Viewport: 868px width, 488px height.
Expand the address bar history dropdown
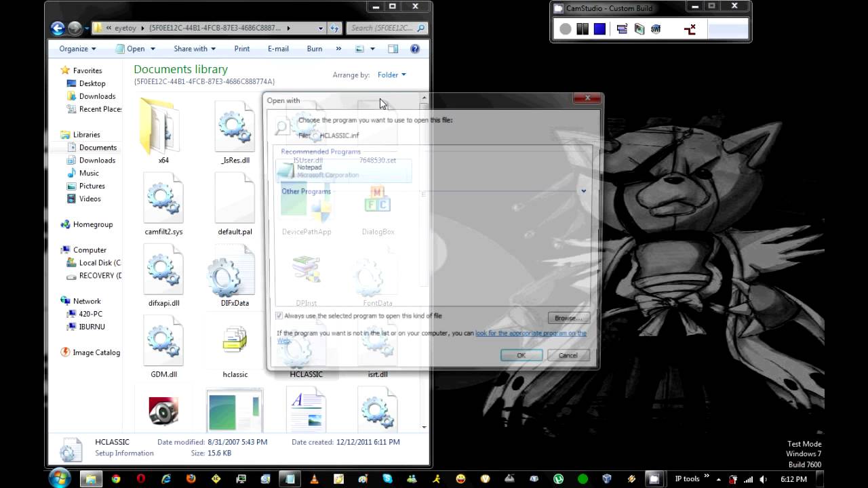(321, 28)
